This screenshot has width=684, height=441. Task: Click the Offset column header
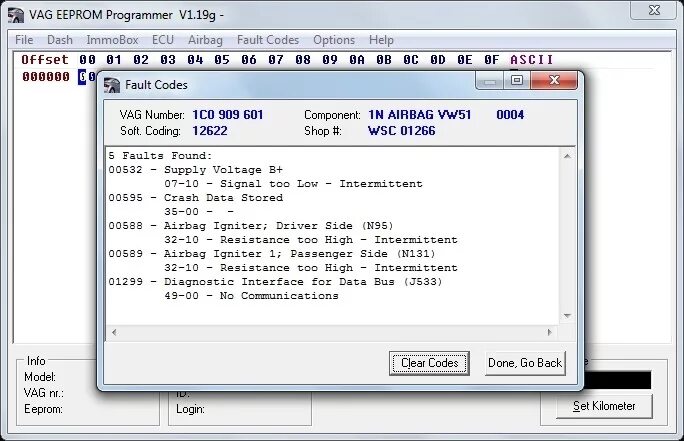(45, 59)
